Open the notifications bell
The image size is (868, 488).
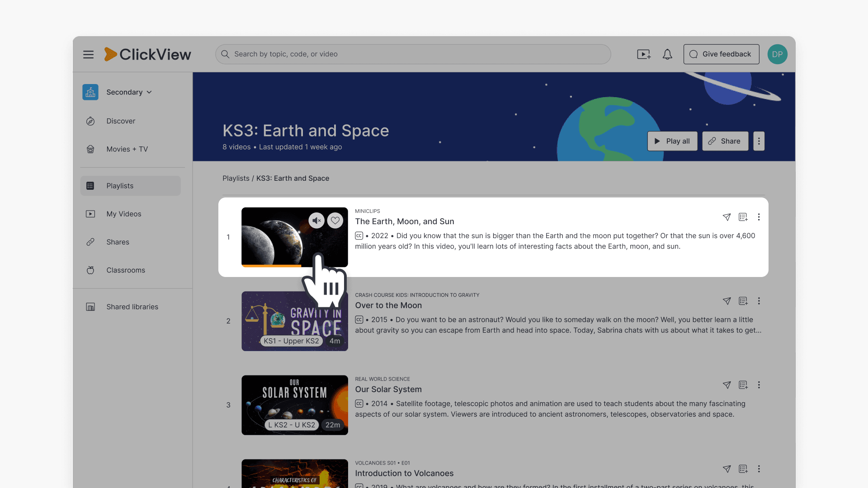coord(667,54)
